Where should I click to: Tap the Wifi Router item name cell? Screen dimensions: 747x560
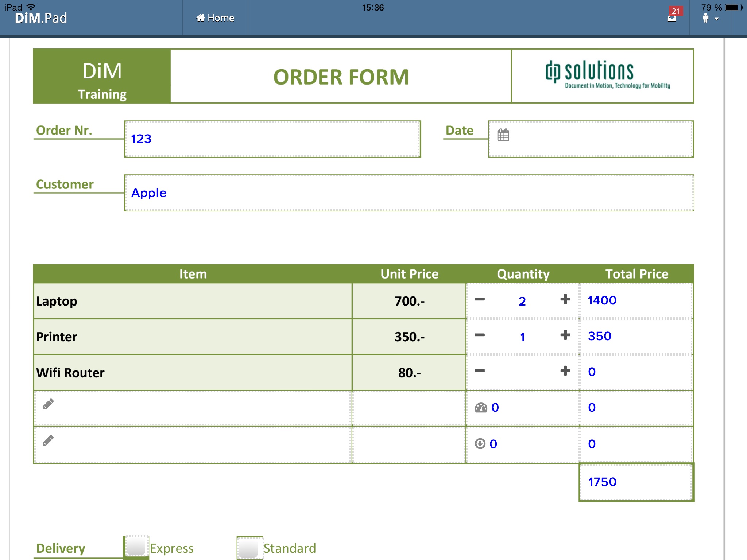[193, 373]
